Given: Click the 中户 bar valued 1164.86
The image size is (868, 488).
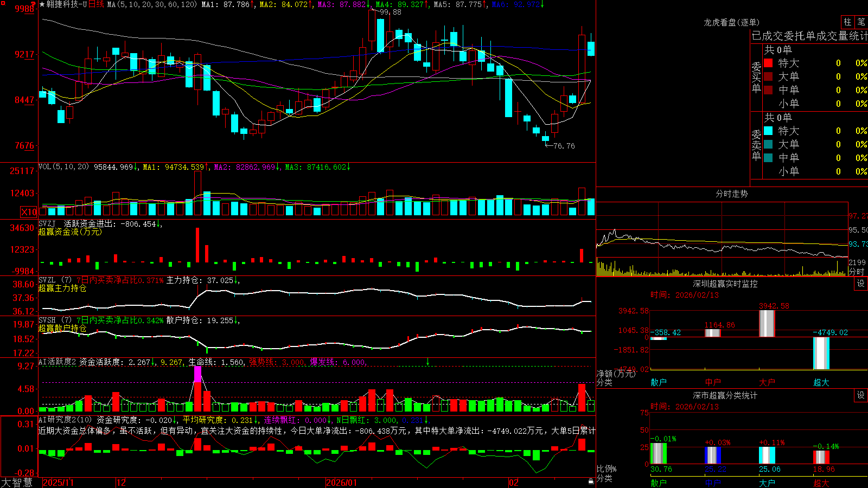Looking at the screenshot, I should (713, 333).
